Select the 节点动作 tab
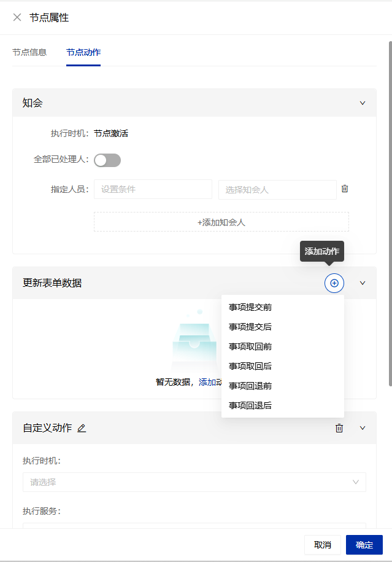The height and width of the screenshot is (562, 392). [83, 52]
